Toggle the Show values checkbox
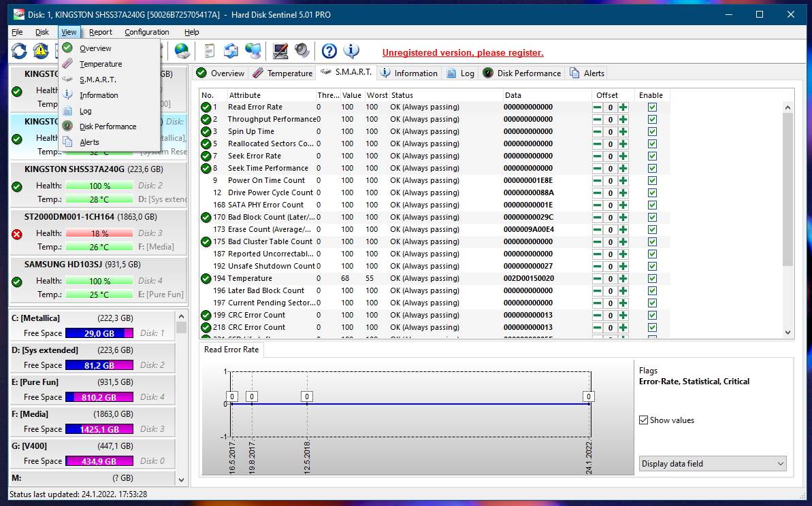Screen dimensions: 812x506 (x=643, y=420)
